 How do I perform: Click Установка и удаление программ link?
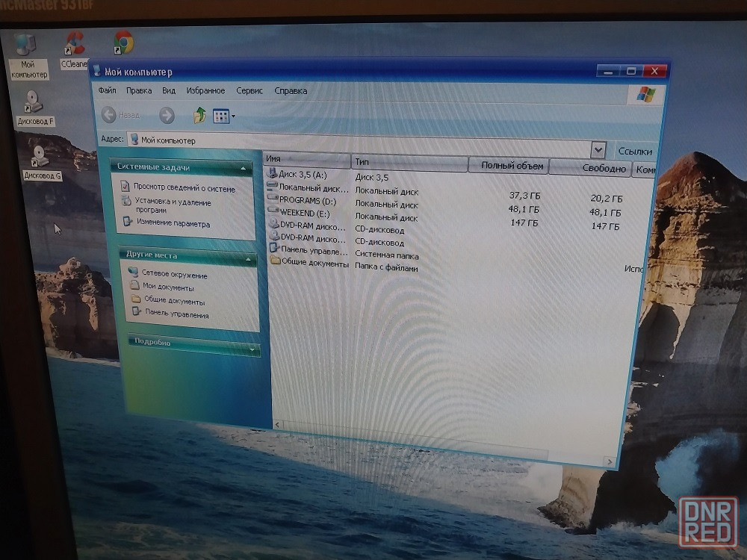pyautogui.click(x=173, y=206)
